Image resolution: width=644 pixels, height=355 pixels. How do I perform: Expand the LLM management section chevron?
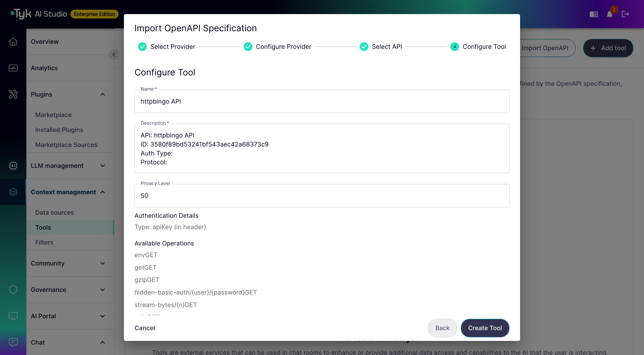[x=103, y=166]
